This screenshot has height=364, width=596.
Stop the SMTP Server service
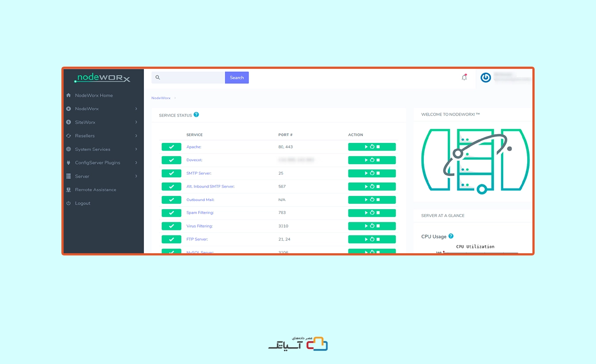coord(378,173)
